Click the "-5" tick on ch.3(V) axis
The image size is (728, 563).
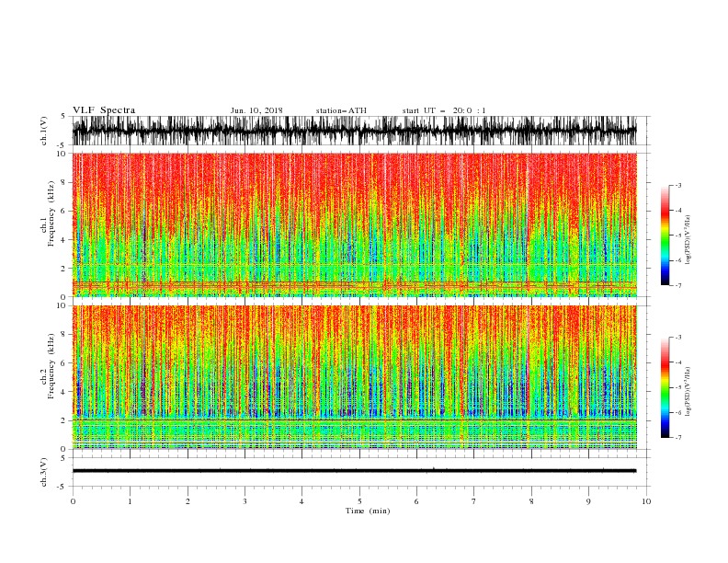pos(62,487)
